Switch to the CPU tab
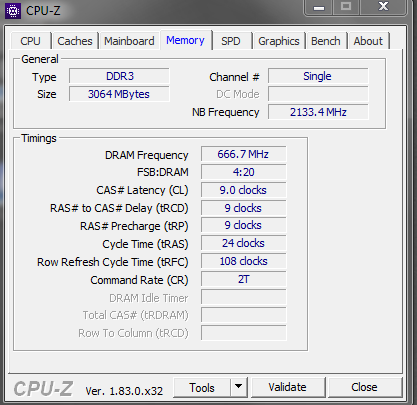 tap(30, 41)
